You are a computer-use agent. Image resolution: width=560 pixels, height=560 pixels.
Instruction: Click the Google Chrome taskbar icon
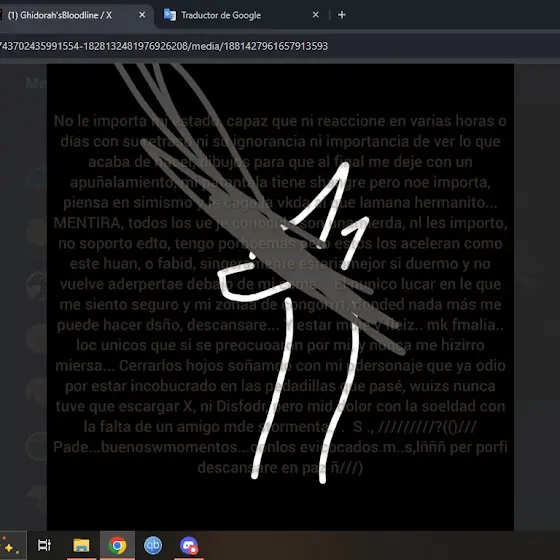tap(117, 545)
